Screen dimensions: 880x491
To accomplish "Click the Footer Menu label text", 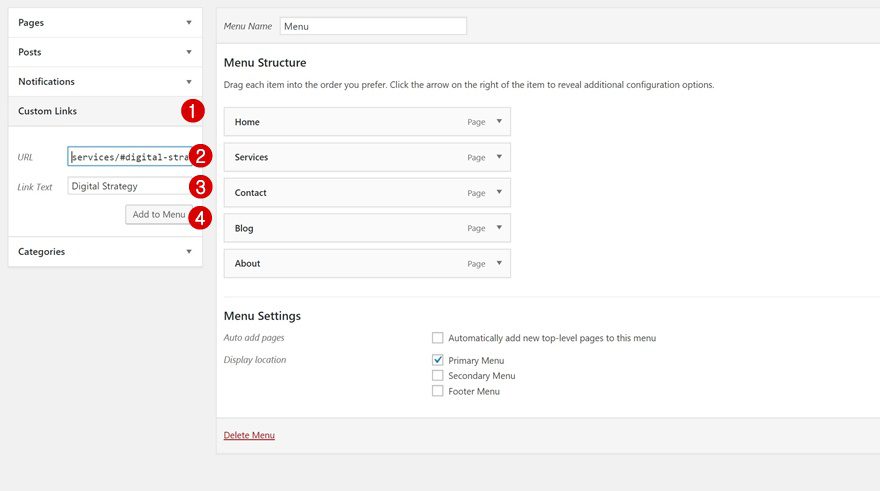I will [x=474, y=392].
